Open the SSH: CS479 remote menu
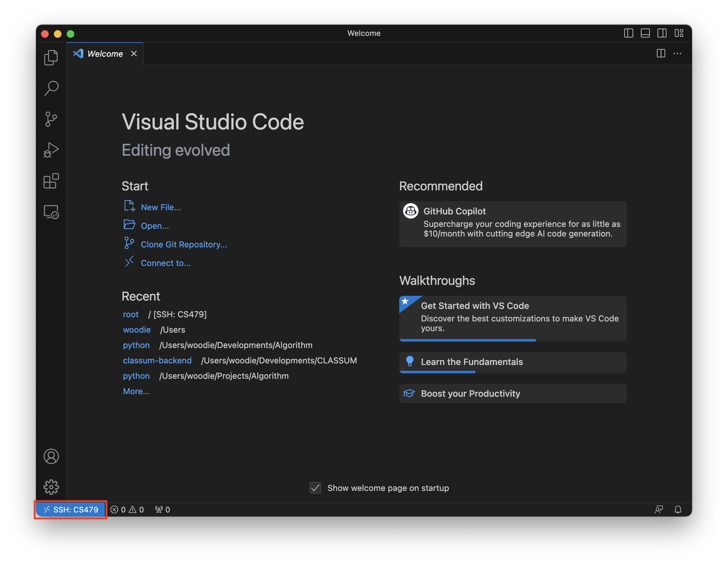Viewport: 728px width, 564px height. pyautogui.click(x=71, y=509)
